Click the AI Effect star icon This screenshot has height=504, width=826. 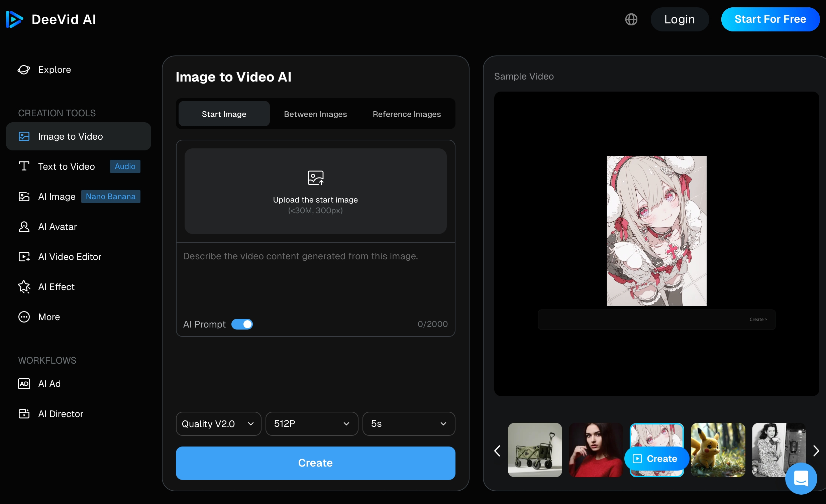tap(24, 287)
